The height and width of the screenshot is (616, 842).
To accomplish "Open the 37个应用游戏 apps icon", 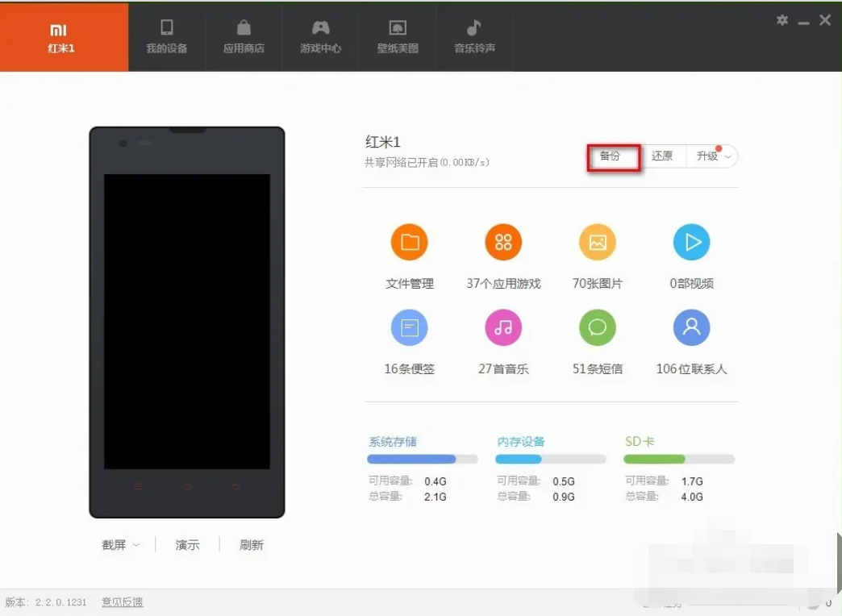I will (x=503, y=242).
